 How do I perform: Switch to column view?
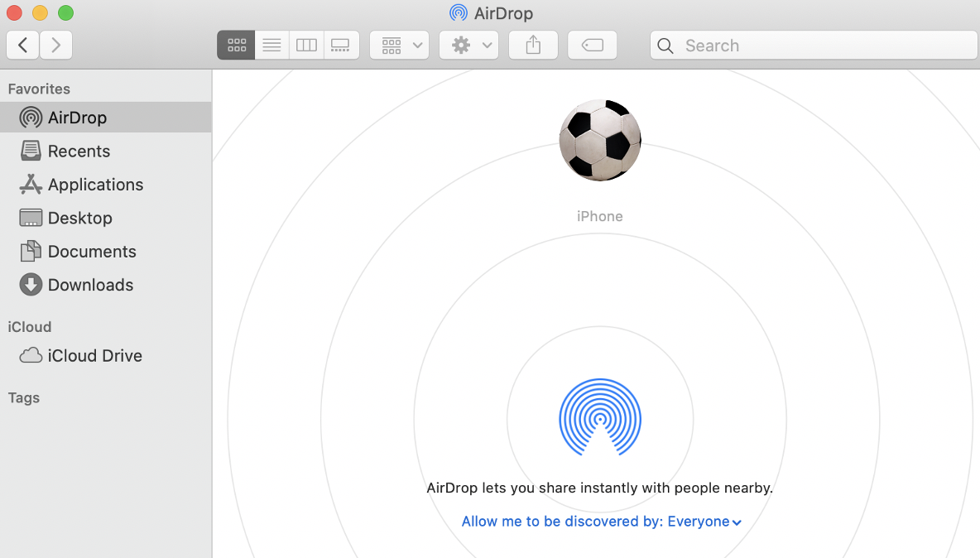[307, 45]
